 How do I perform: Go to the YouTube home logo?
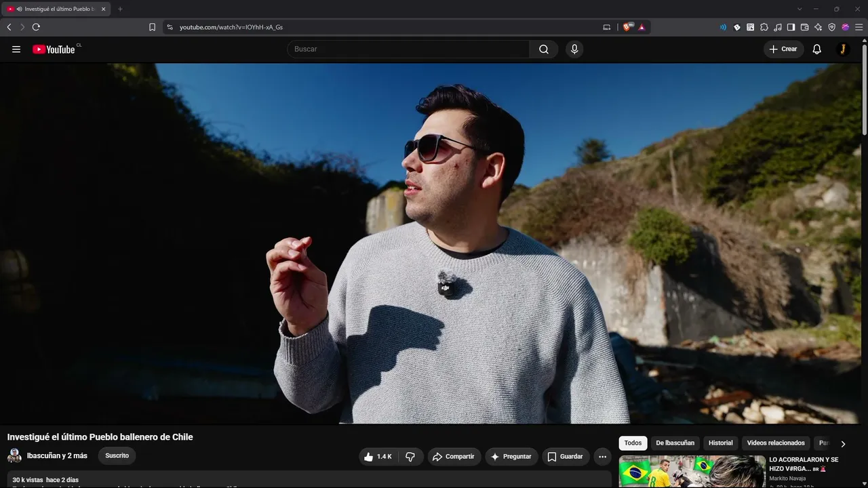54,49
